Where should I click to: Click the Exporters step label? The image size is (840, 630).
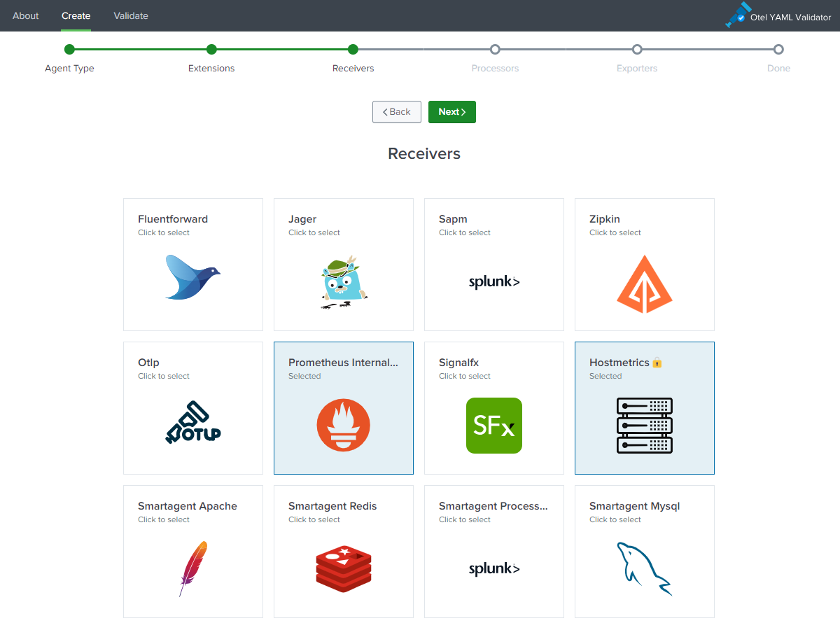point(637,69)
